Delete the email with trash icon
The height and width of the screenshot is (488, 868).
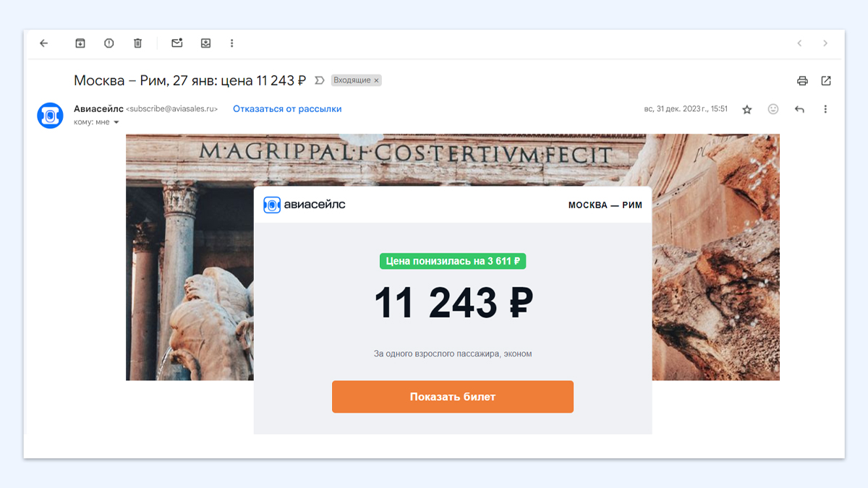click(138, 43)
